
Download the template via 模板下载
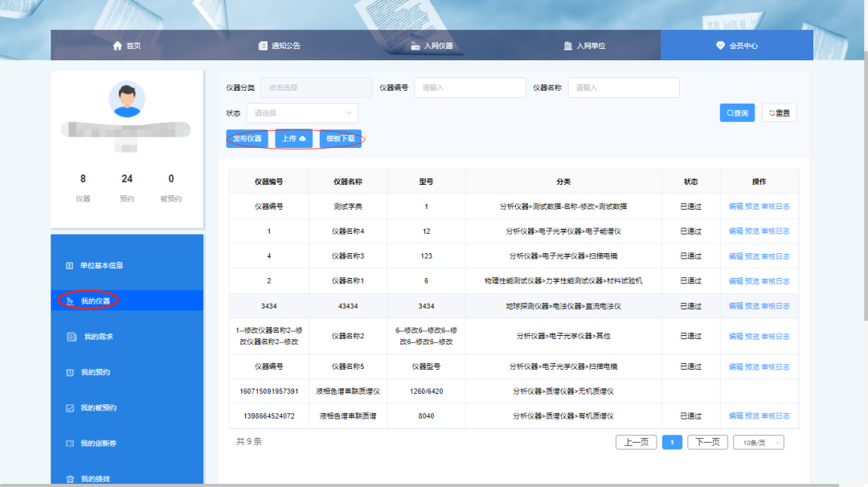pos(340,139)
